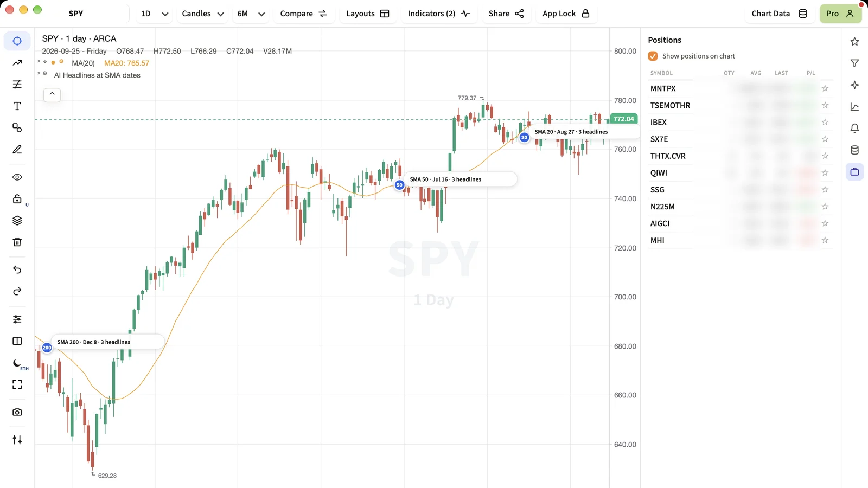This screenshot has height=488, width=868.
Task: Open the AI sparkle icon in right sidebar
Action: coord(855,85)
